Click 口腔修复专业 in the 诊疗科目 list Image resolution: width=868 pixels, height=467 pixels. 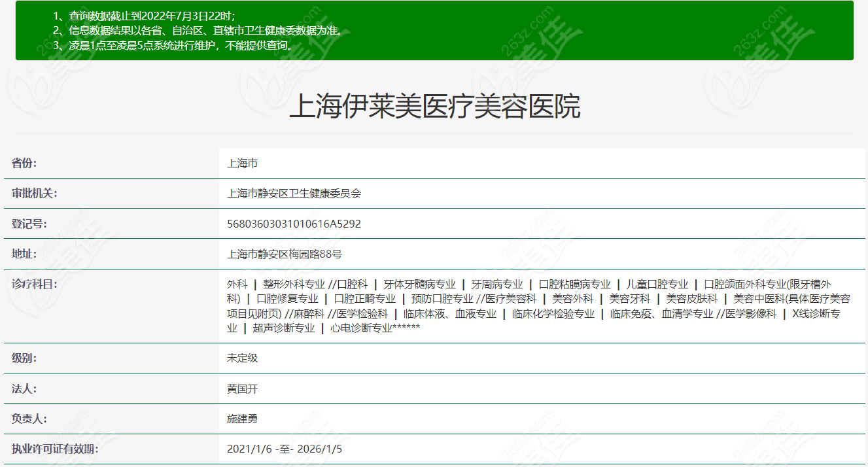pos(287,298)
